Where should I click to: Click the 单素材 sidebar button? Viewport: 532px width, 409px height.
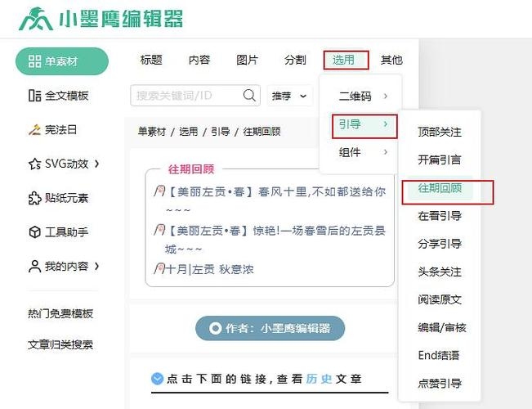(62, 61)
